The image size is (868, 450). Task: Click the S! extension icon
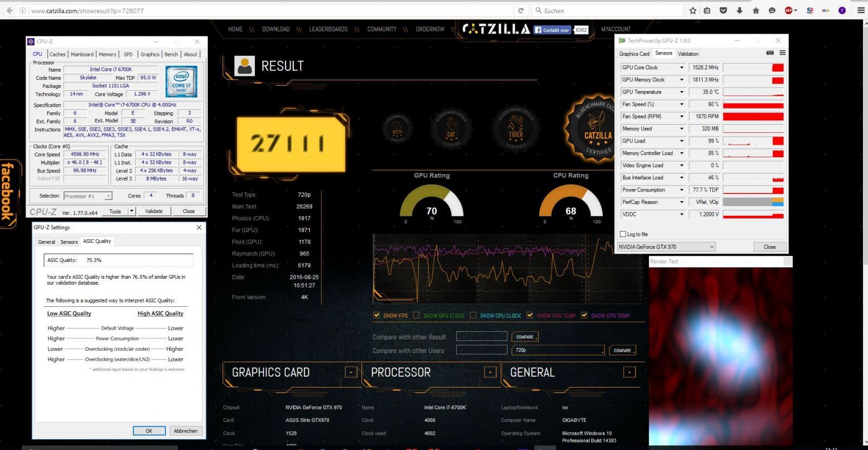(x=809, y=10)
